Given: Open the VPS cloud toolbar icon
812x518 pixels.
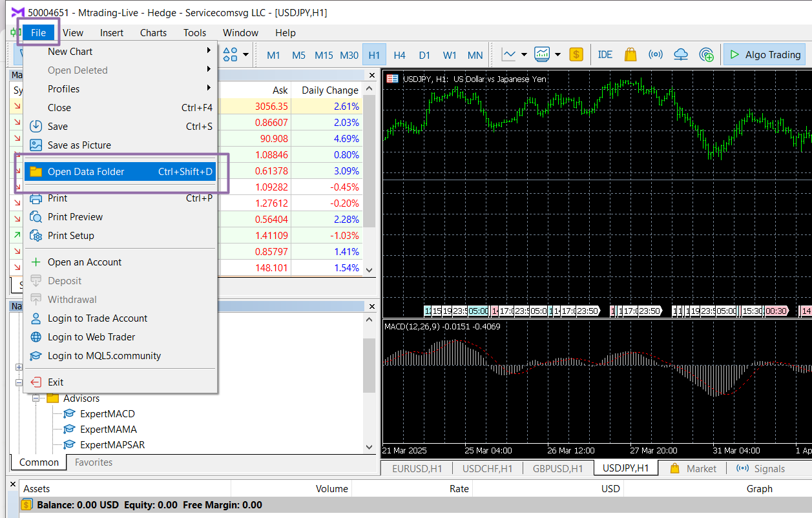Looking at the screenshot, I should pos(681,54).
